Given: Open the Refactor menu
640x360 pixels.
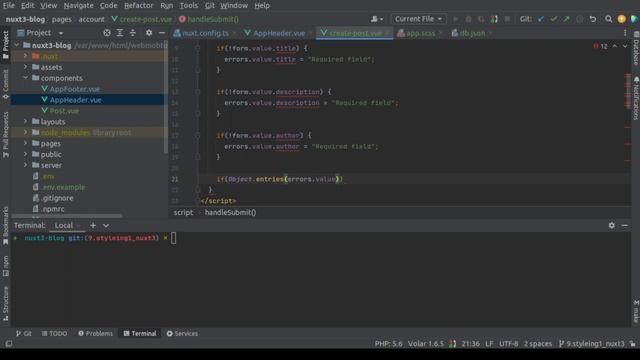Looking at the screenshot, I should (x=139, y=6).
